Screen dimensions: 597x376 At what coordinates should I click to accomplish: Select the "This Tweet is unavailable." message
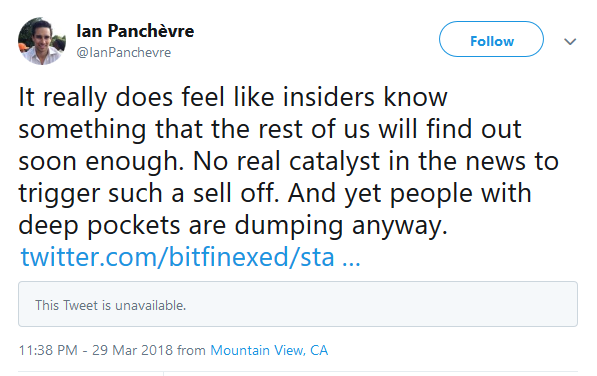point(110,305)
